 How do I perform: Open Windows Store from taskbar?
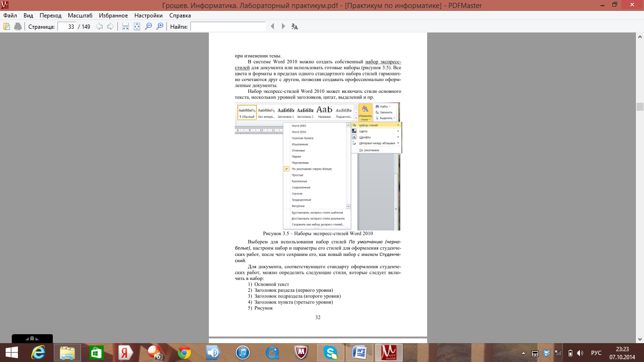coord(97,353)
